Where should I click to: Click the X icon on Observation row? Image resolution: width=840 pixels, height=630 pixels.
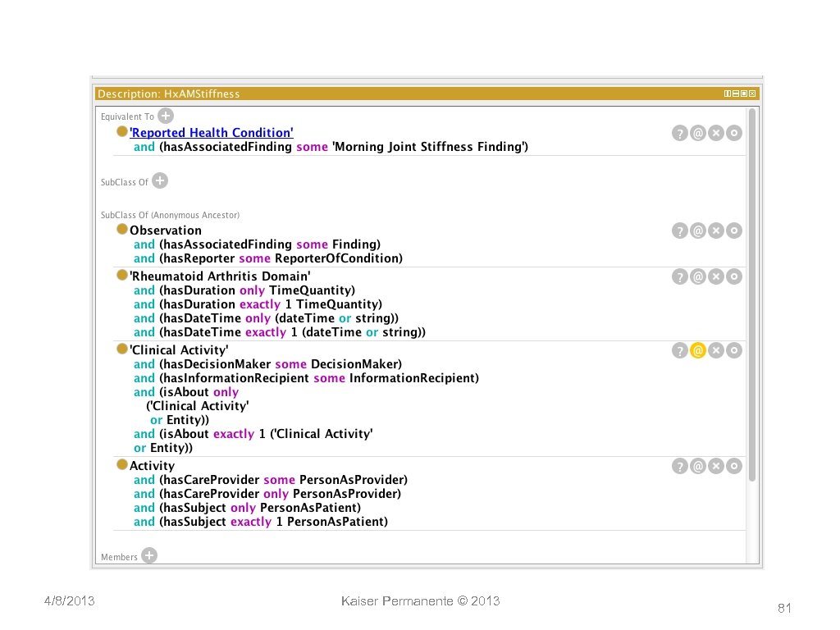click(x=716, y=231)
